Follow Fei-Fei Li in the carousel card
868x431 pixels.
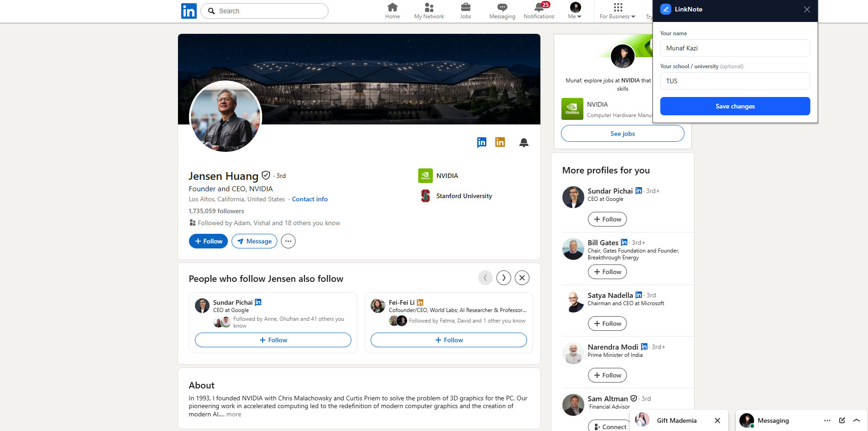(x=449, y=340)
